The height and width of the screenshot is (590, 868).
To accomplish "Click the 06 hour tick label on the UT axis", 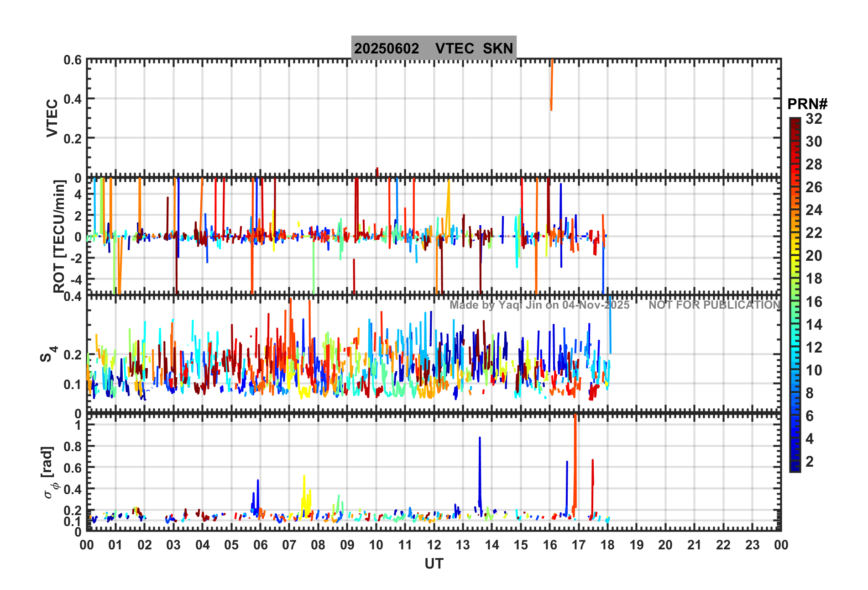I will pos(260,545).
